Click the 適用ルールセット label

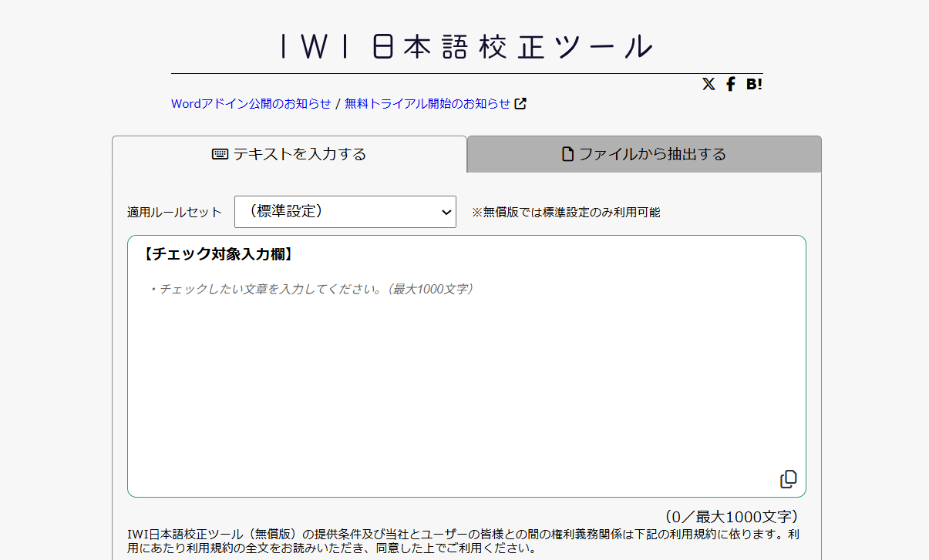(x=175, y=213)
